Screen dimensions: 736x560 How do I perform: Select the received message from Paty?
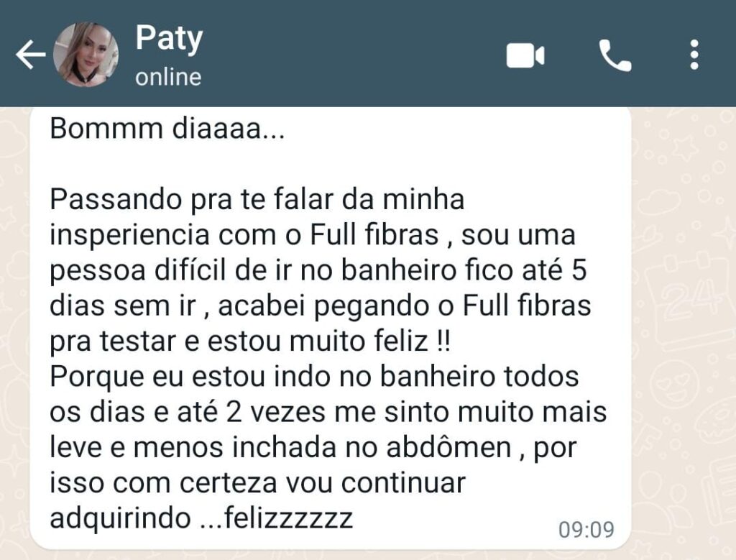tap(331, 328)
